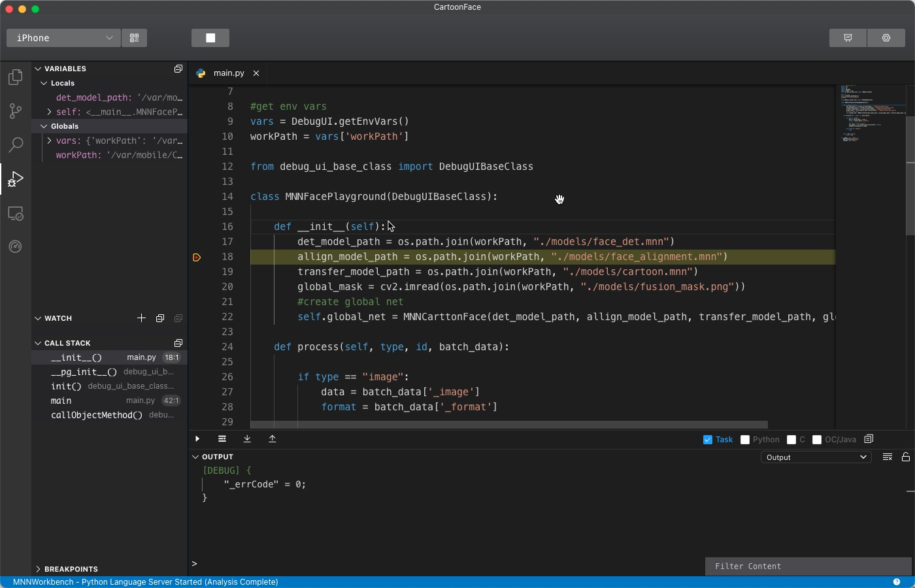Open the Output channel dropdown
The height and width of the screenshot is (588, 915).
[x=816, y=457]
